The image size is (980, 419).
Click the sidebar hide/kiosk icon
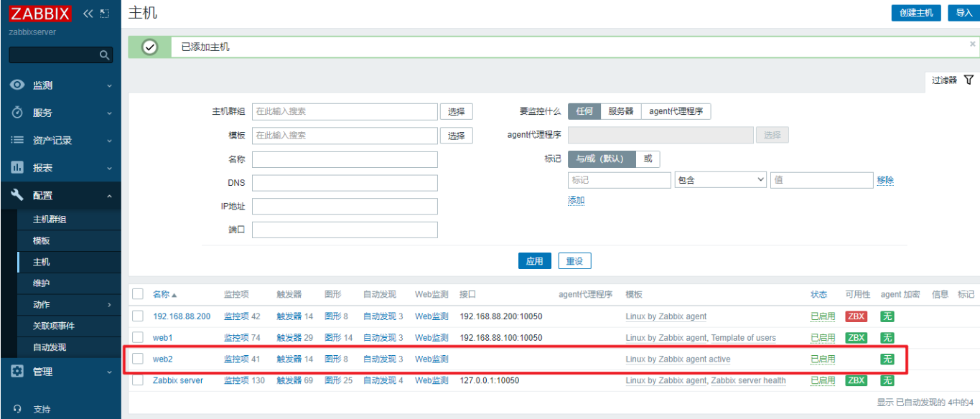(106, 14)
